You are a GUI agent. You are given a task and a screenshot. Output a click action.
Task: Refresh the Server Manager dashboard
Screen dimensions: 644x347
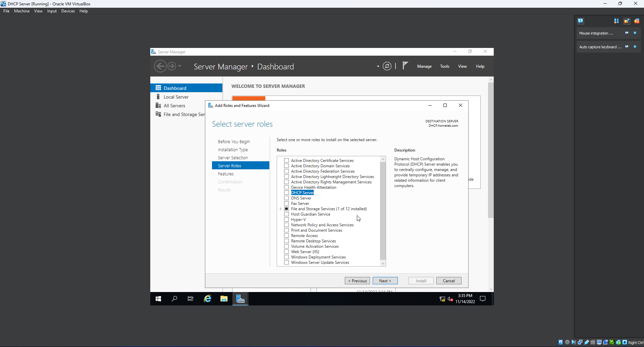pos(387,66)
